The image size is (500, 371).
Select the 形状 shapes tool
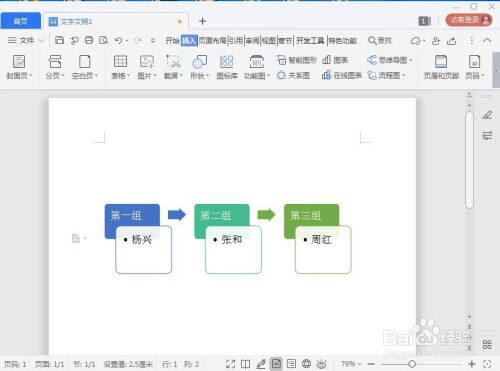(x=199, y=67)
